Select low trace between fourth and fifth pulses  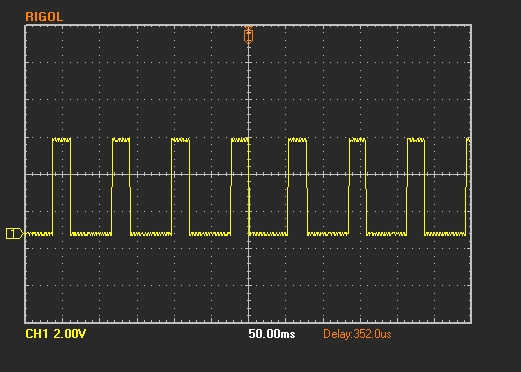pyautogui.click(x=269, y=234)
